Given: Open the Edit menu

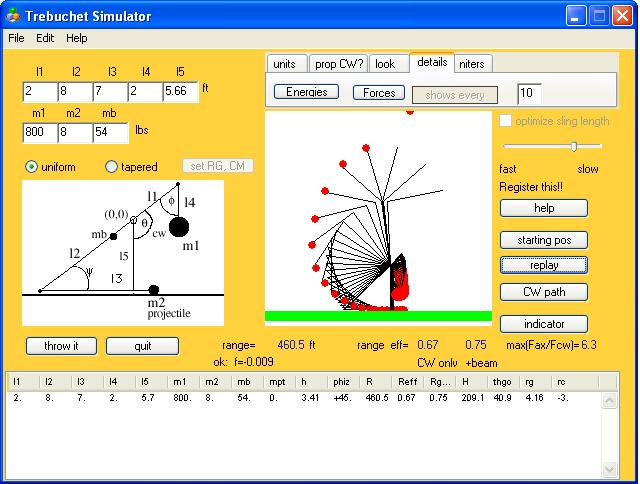Looking at the screenshot, I should pyautogui.click(x=45, y=38).
